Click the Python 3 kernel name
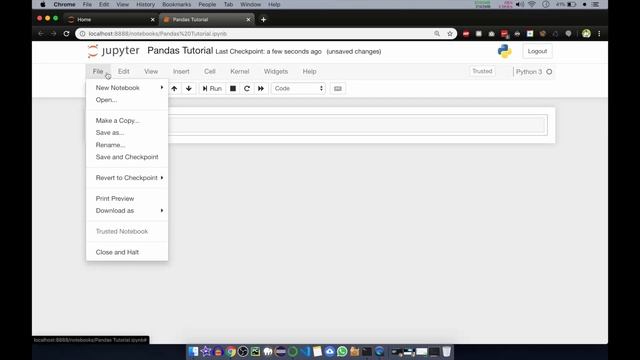Viewport: 640px width, 360px height. [x=529, y=72]
